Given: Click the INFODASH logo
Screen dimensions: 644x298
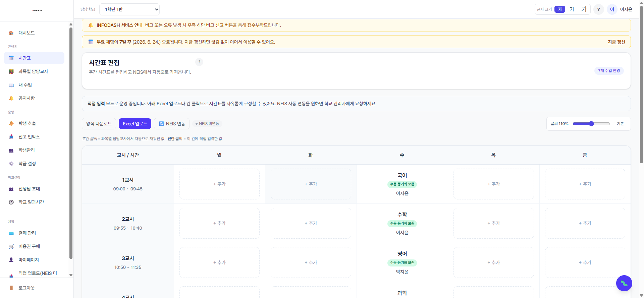Looking at the screenshot, I should click(x=37, y=10).
